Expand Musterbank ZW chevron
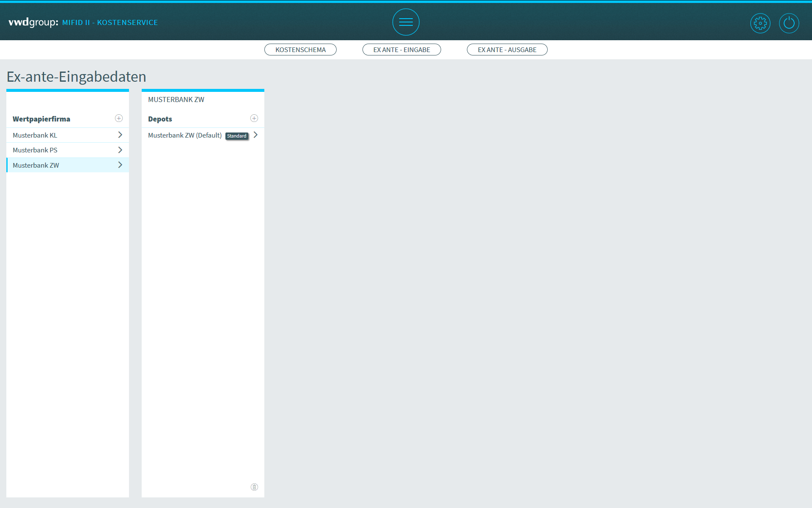 coord(120,165)
